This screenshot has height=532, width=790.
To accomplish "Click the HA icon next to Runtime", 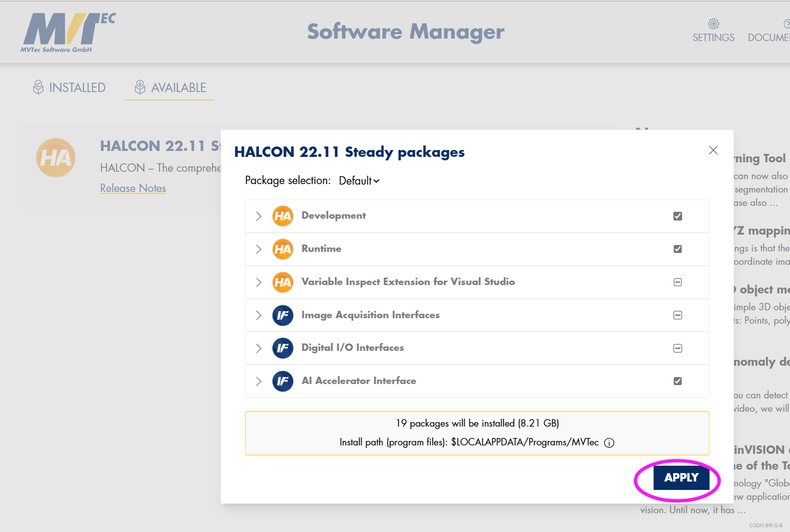I will [x=283, y=249].
